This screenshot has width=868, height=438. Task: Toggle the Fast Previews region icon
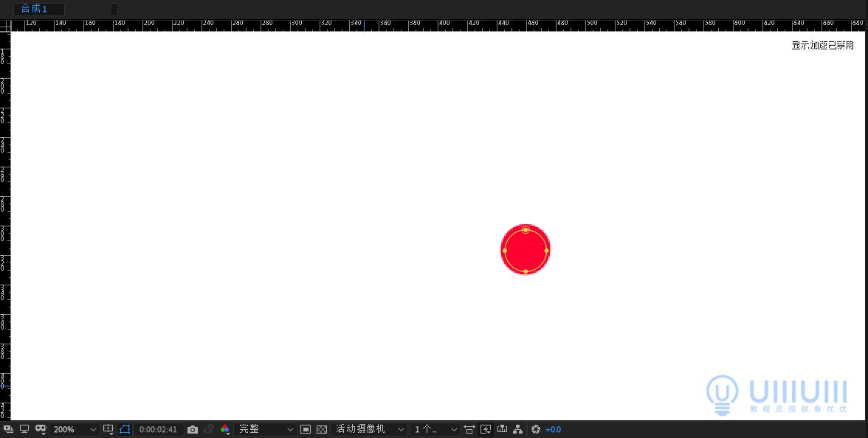(305, 429)
